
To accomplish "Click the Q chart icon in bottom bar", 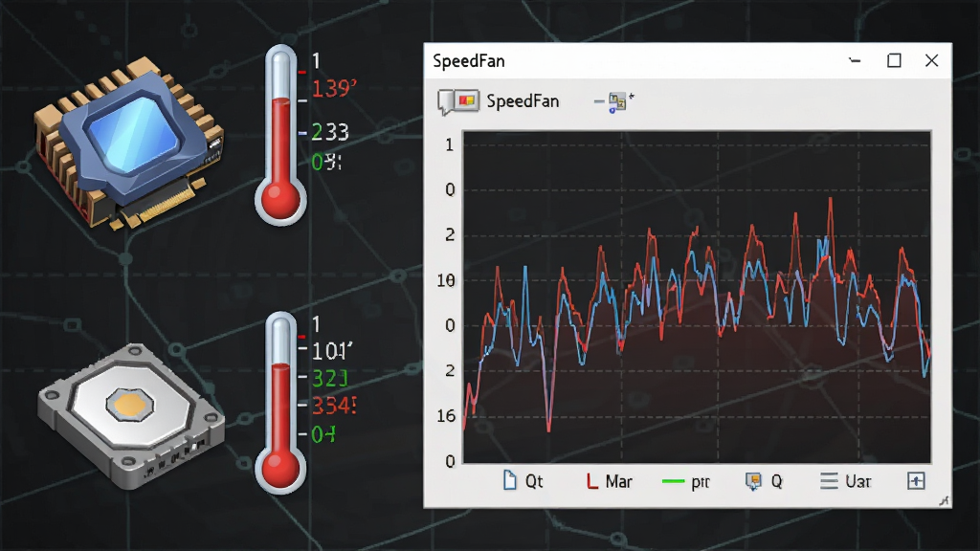I will pos(753,481).
